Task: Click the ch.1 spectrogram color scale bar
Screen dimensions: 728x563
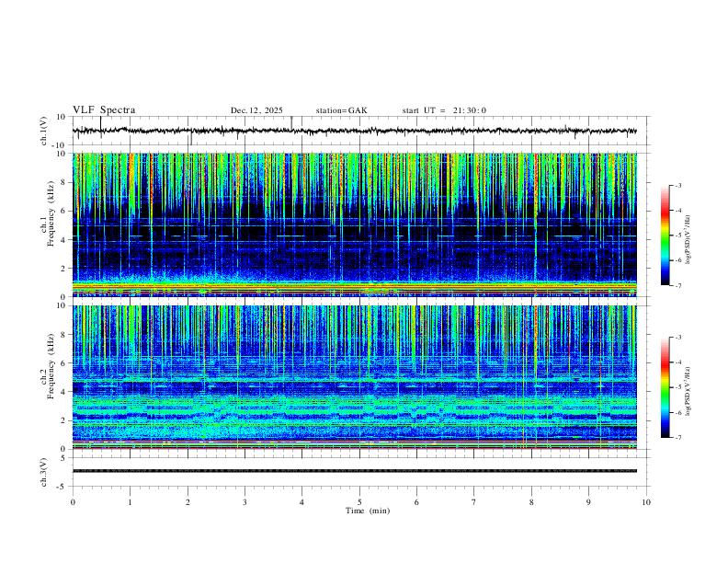Action: [665, 236]
